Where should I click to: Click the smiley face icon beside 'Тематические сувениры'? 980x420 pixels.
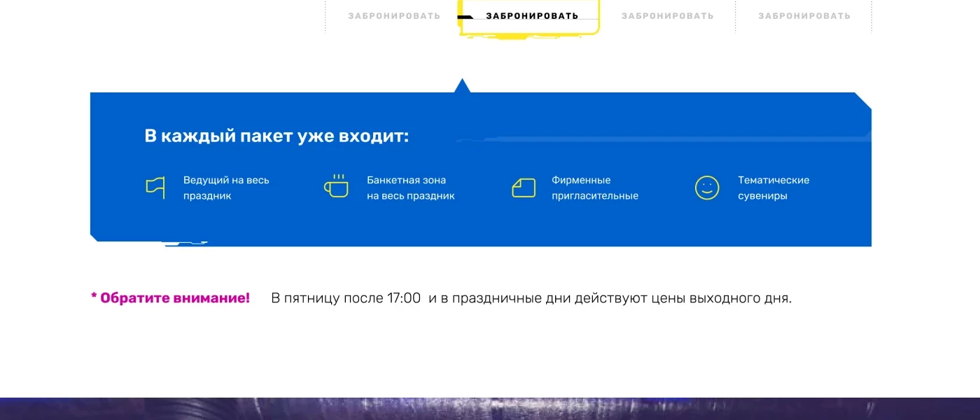(706, 187)
